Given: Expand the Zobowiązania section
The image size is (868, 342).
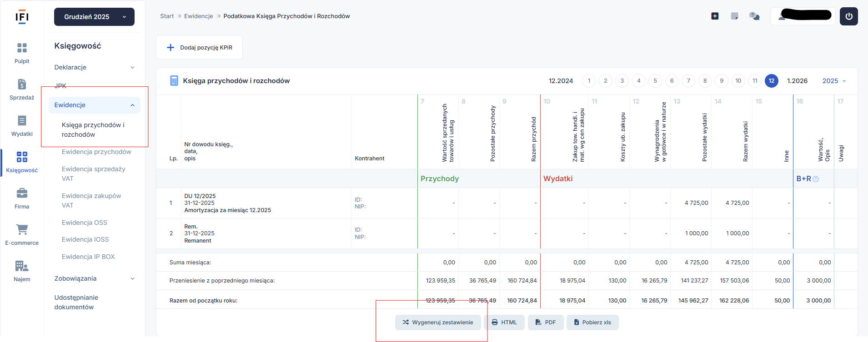Looking at the screenshot, I should click(x=95, y=278).
